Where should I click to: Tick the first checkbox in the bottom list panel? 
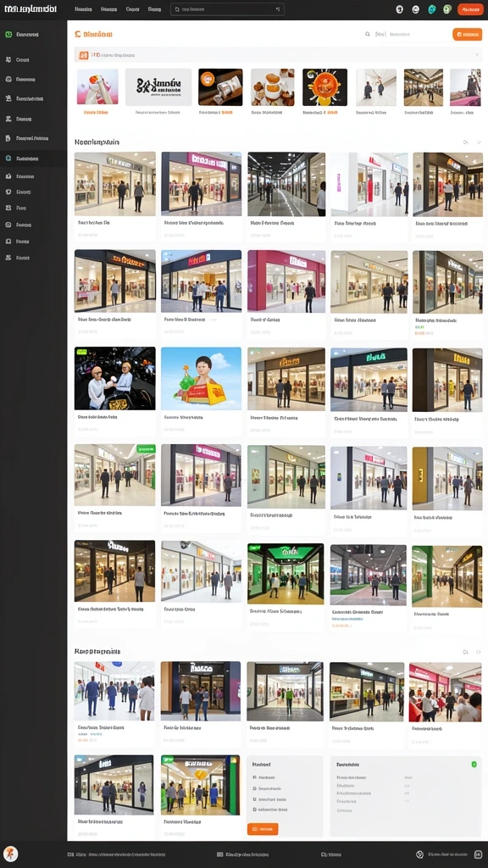(x=254, y=777)
